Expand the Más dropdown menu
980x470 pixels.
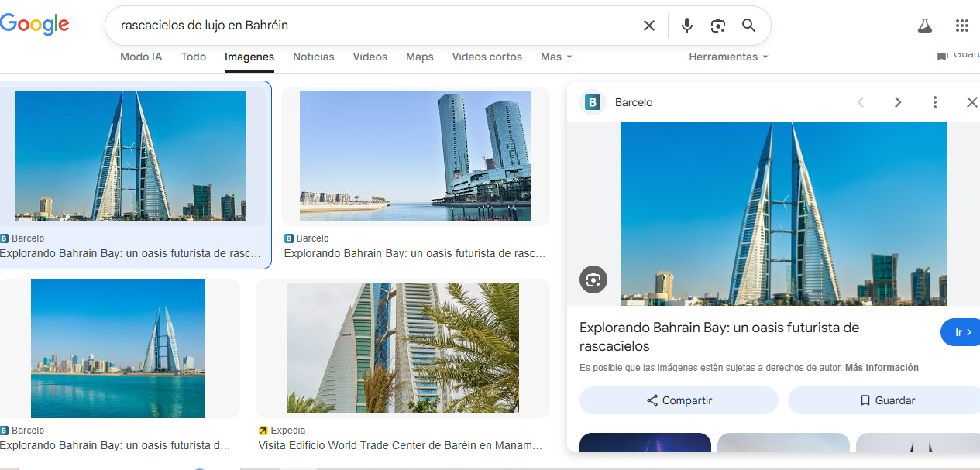(556, 57)
